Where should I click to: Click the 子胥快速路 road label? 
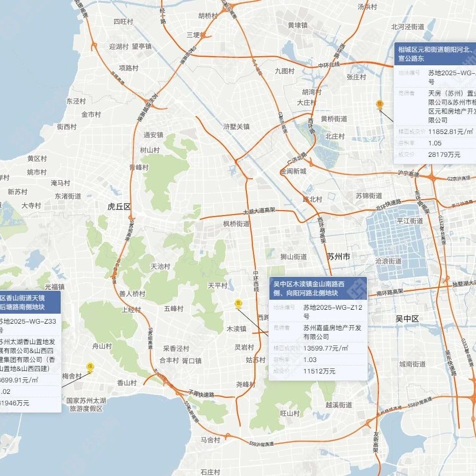[201, 394]
